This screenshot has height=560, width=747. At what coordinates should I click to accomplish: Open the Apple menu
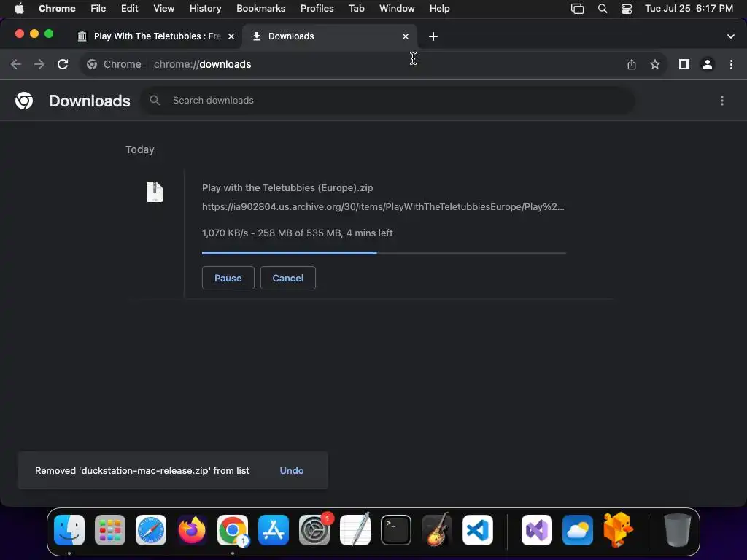(19, 9)
